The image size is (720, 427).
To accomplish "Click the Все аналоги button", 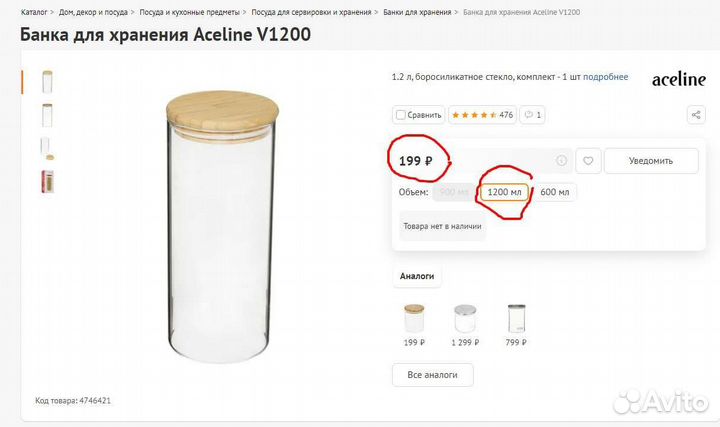I will pyautogui.click(x=432, y=374).
